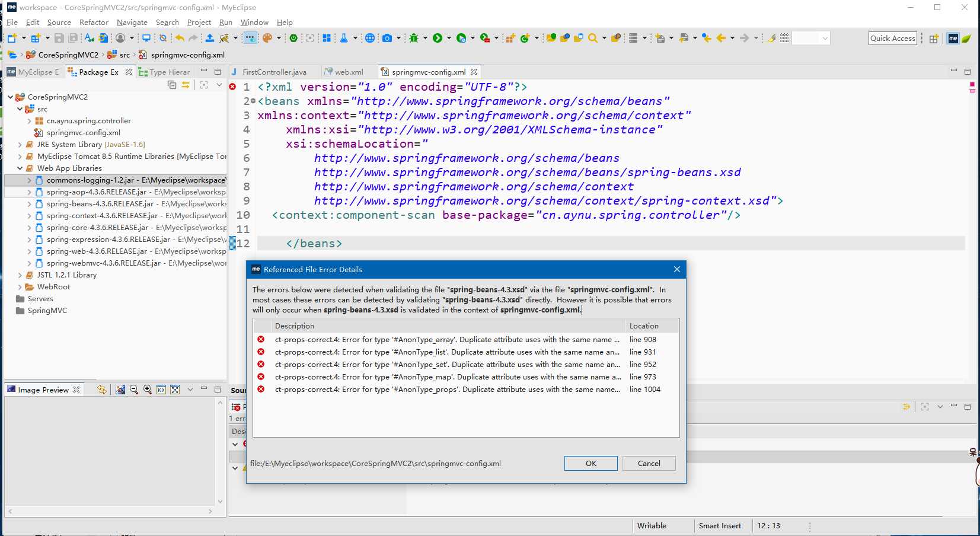Click Fit to Window in Image Preview
980x536 pixels.
[175, 390]
